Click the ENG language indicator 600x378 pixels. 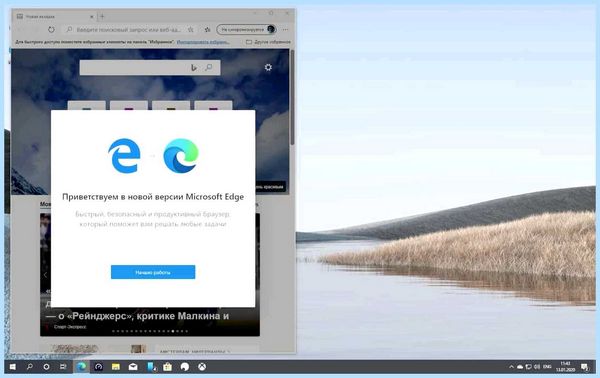tap(547, 367)
